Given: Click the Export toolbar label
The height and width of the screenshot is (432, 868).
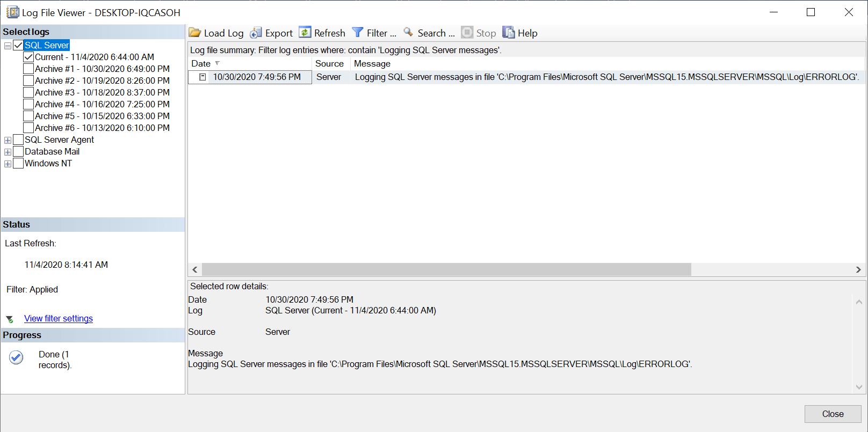Looking at the screenshot, I should coord(279,33).
